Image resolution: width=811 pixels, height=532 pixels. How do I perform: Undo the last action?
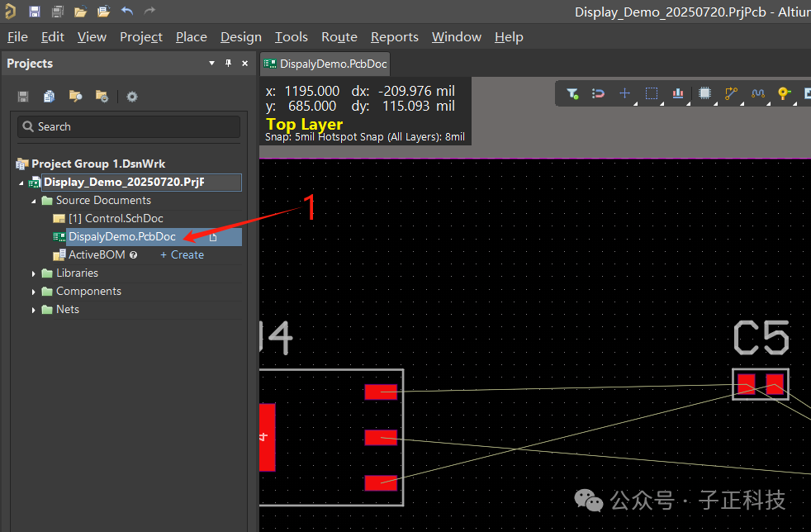click(126, 11)
